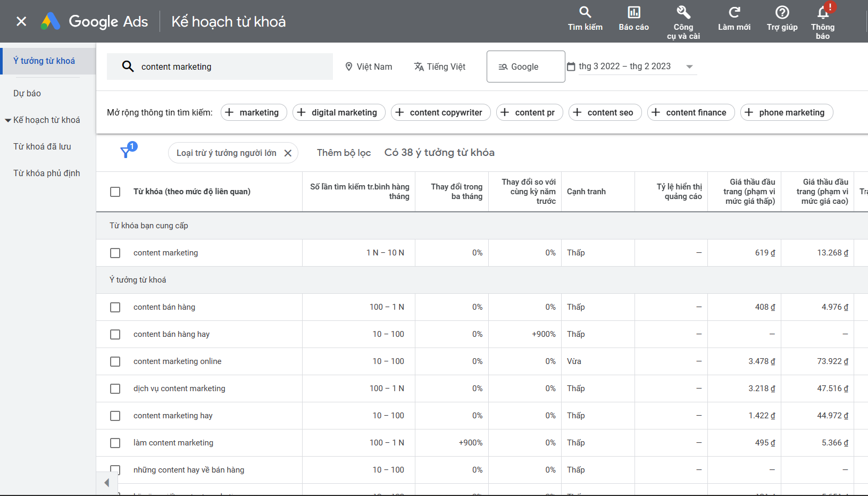Add 'phone marketing' suggestion chip
Viewport: 868px width, 496px height.
tap(786, 112)
